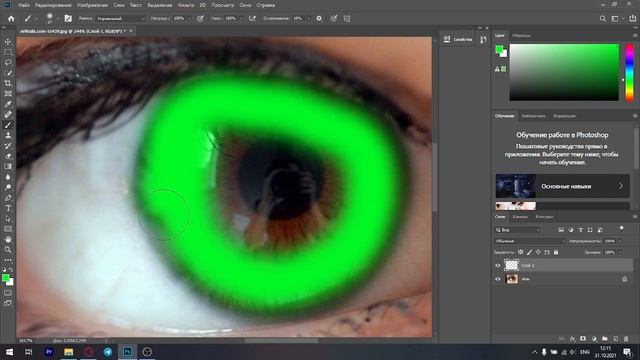Open the brush mode dropdown
Screen dimensions: 640x360
pos(120,18)
